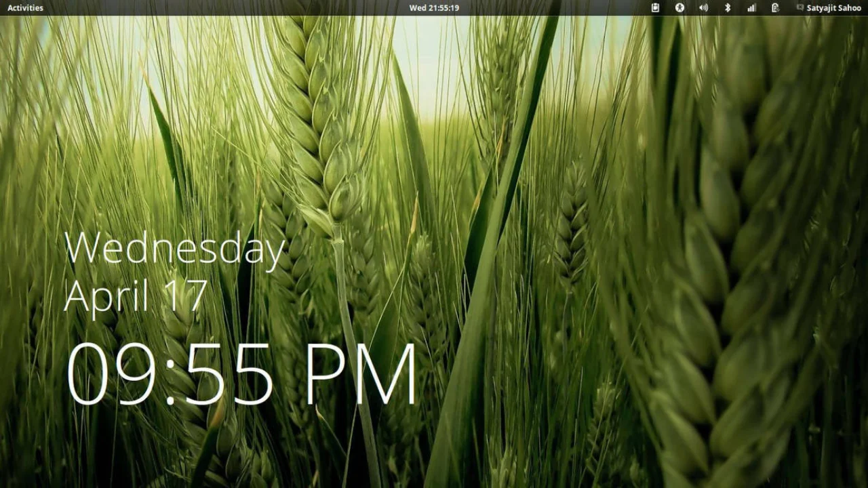Click the chat bubble icon beside the username
Image resolution: width=868 pixels, height=488 pixels.
[801, 7]
